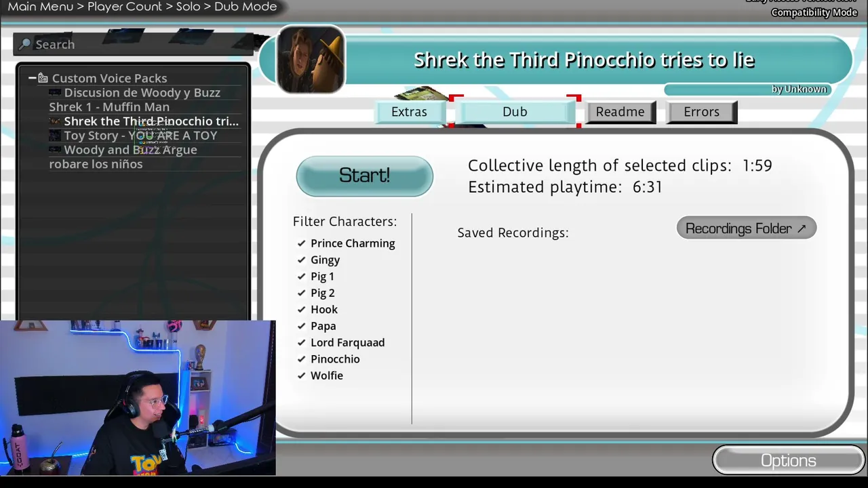Uncheck the Prince Charming character filter

click(302, 243)
